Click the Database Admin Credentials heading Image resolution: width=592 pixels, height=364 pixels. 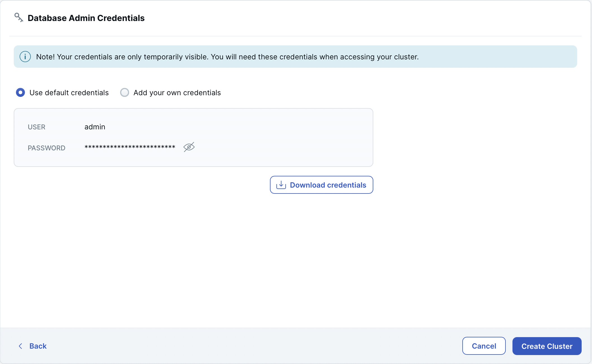coord(86,18)
